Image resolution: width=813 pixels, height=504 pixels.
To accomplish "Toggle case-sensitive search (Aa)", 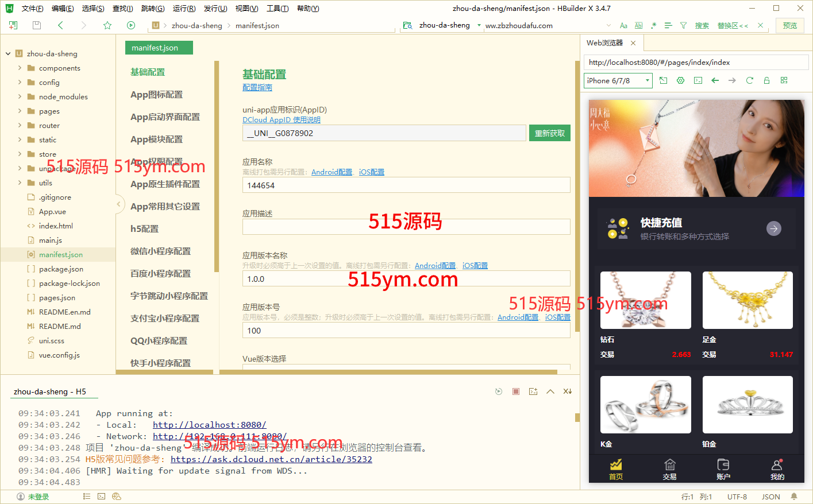I will pyautogui.click(x=623, y=25).
